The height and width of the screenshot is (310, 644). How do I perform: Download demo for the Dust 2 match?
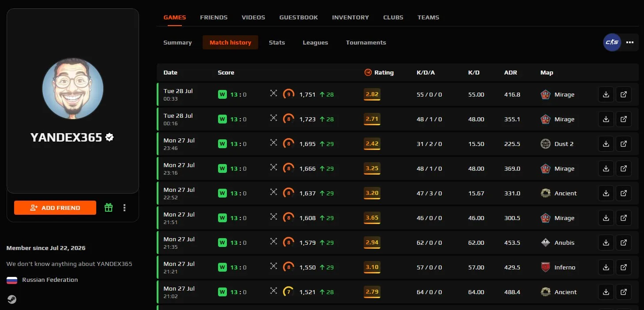(606, 144)
